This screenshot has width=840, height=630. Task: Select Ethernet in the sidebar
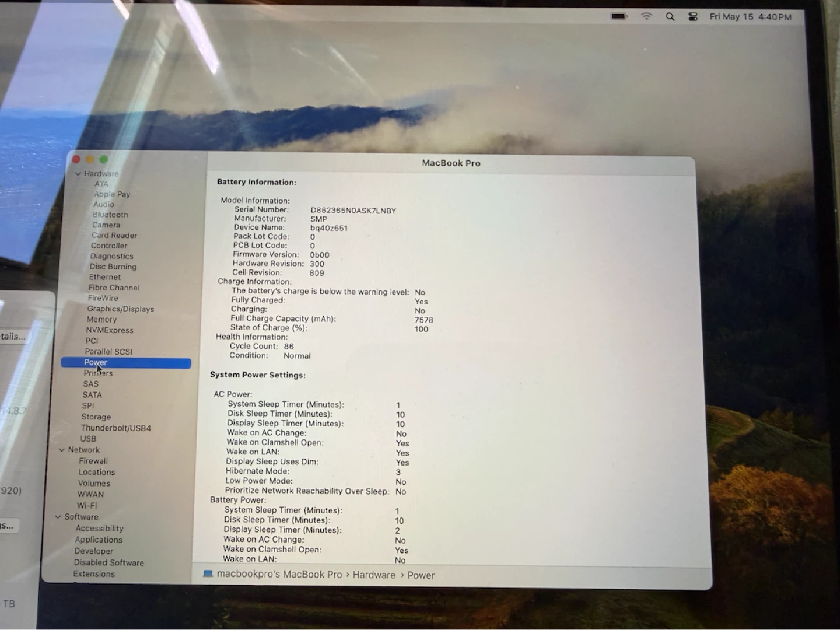pos(105,277)
